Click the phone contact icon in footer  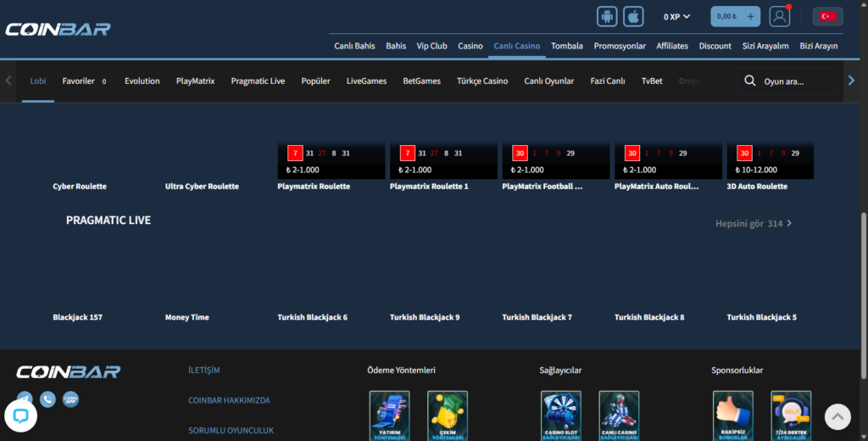[47, 399]
